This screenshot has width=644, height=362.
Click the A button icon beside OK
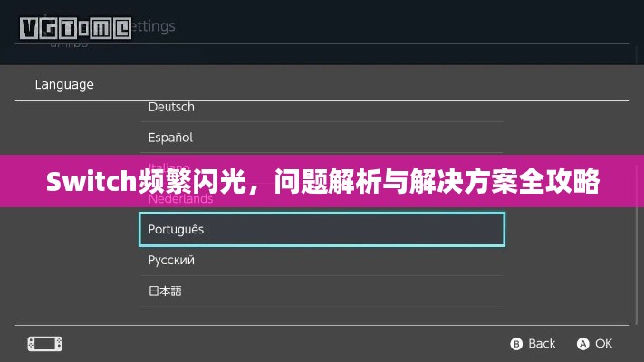(x=582, y=344)
